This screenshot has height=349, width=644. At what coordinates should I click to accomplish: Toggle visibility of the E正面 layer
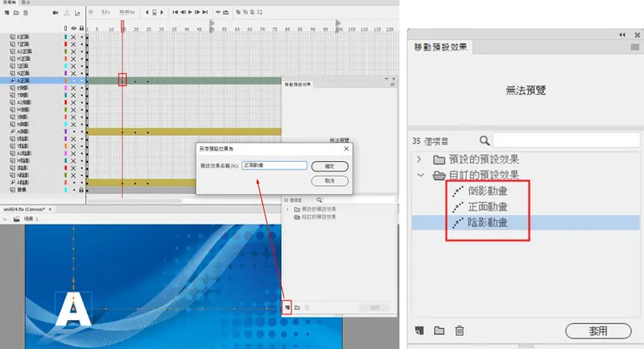73,37
